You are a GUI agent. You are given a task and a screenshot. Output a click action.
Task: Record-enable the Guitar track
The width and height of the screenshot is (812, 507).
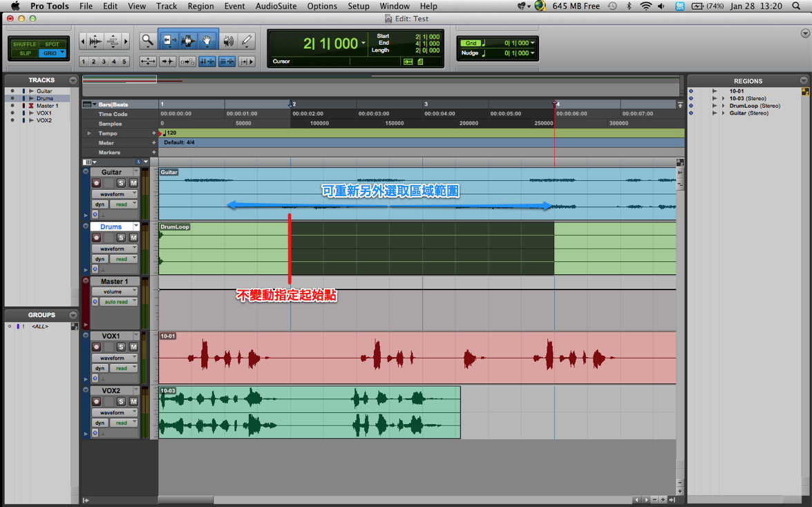(96, 183)
